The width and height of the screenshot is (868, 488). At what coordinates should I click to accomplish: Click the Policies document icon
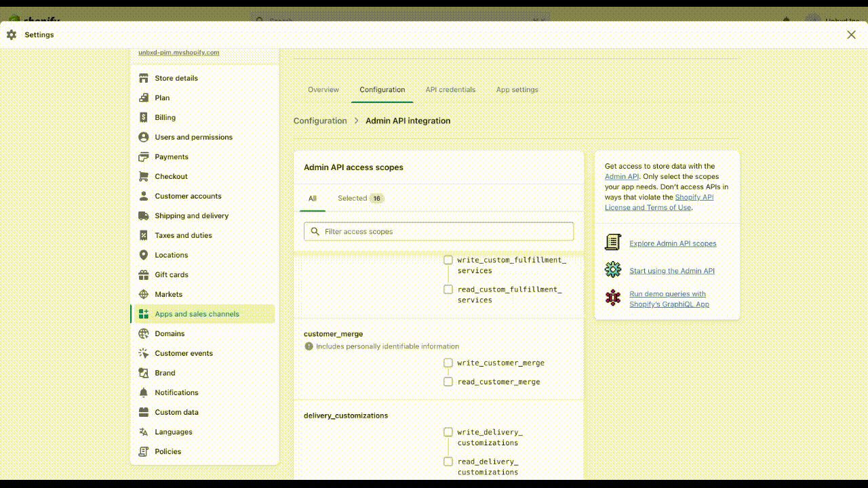(x=143, y=451)
